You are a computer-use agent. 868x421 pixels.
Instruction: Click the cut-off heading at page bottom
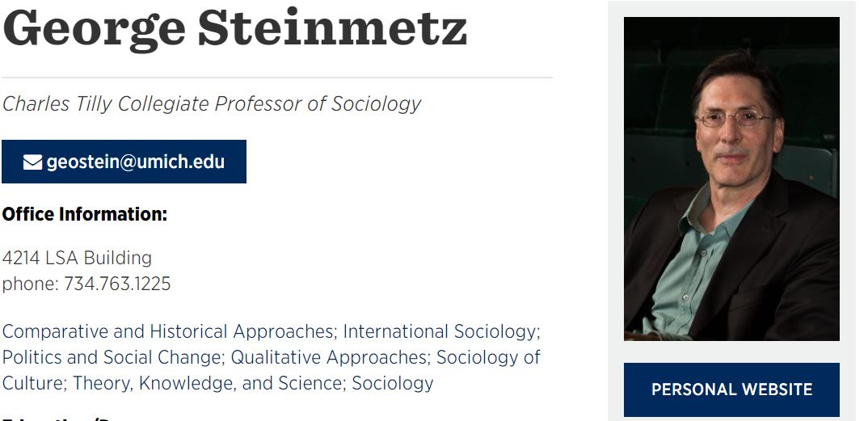tap(65, 418)
